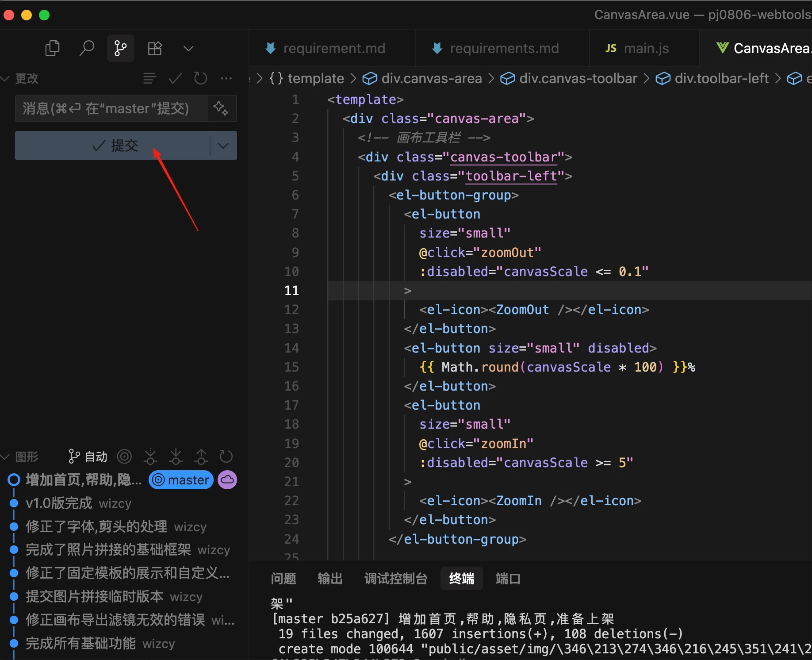This screenshot has height=660, width=812.
Task: Refresh the 更改 source control section
Action: pos(200,79)
